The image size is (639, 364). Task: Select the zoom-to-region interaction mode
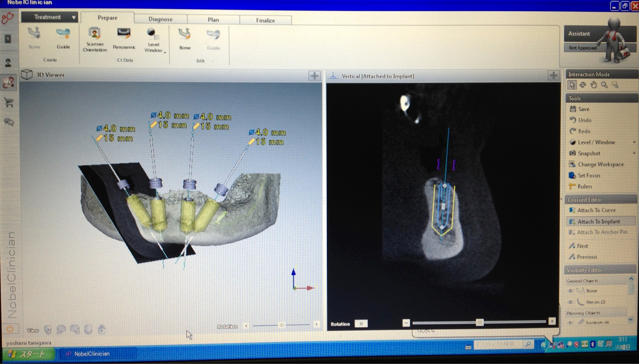[615, 85]
